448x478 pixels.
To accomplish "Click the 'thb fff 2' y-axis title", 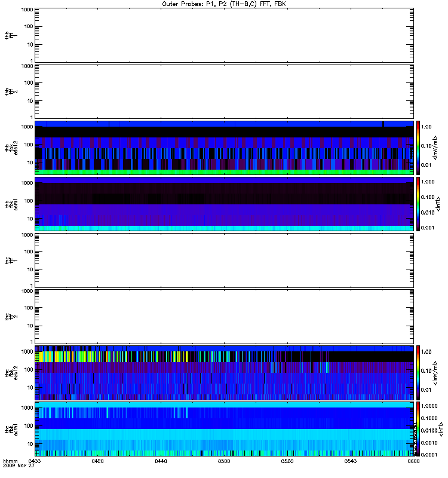I will pyautogui.click(x=11, y=92).
